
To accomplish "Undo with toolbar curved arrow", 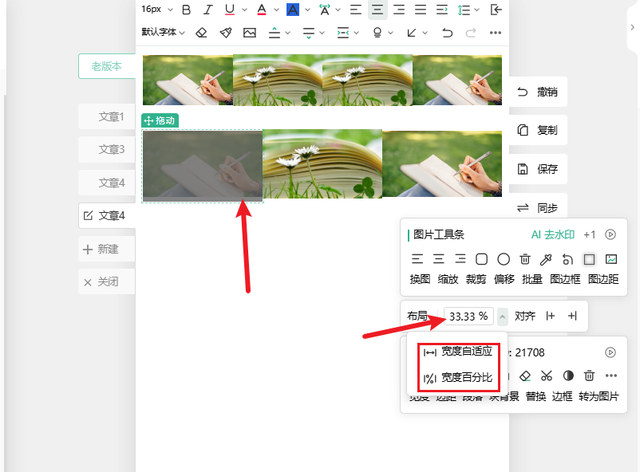I will (448, 33).
